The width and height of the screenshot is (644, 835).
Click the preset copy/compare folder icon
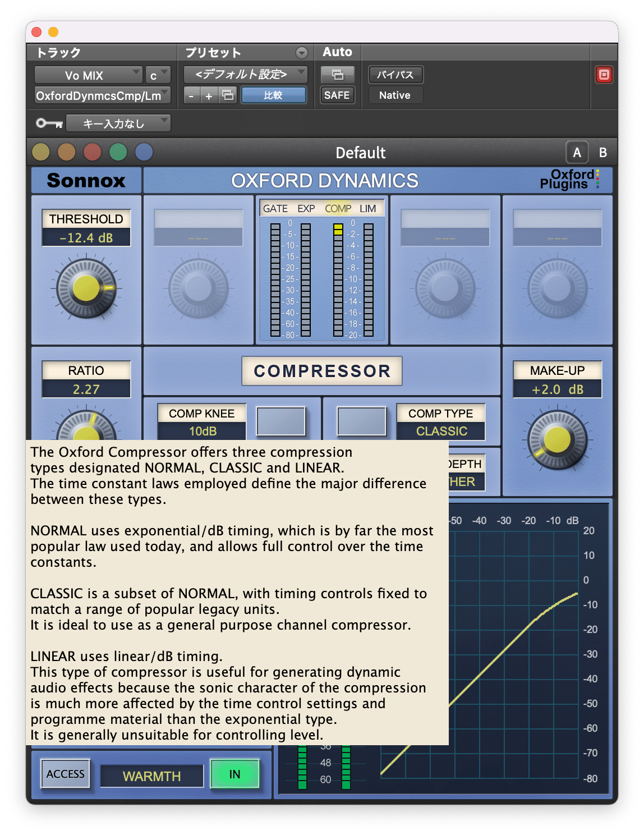226,95
